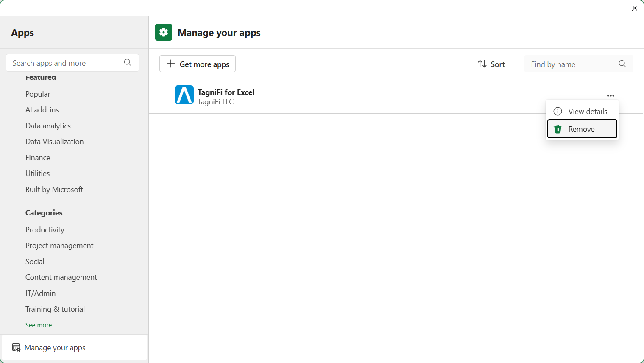The image size is (644, 363).
Task: Click Get more apps button
Action: (x=198, y=64)
